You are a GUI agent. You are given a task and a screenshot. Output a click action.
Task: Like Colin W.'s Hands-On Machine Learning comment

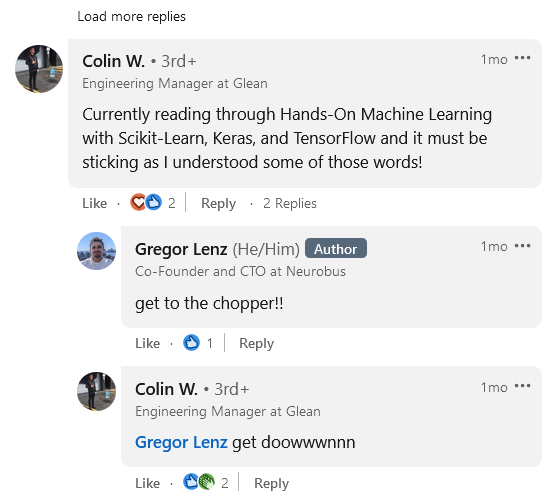(95, 204)
